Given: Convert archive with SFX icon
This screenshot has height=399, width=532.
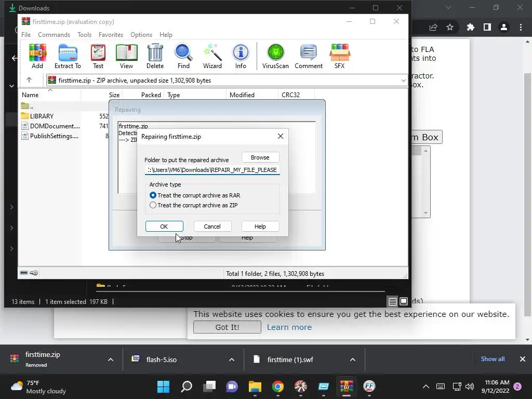Looking at the screenshot, I should [340, 56].
